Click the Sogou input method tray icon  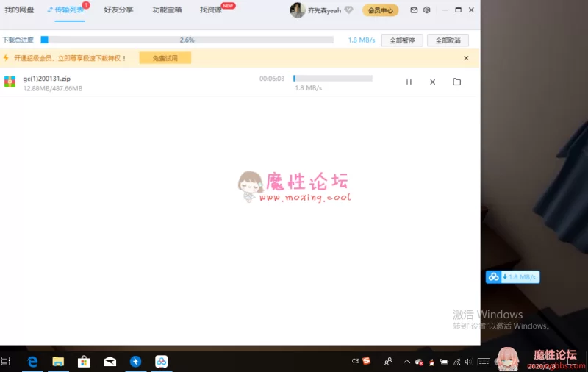(366, 361)
